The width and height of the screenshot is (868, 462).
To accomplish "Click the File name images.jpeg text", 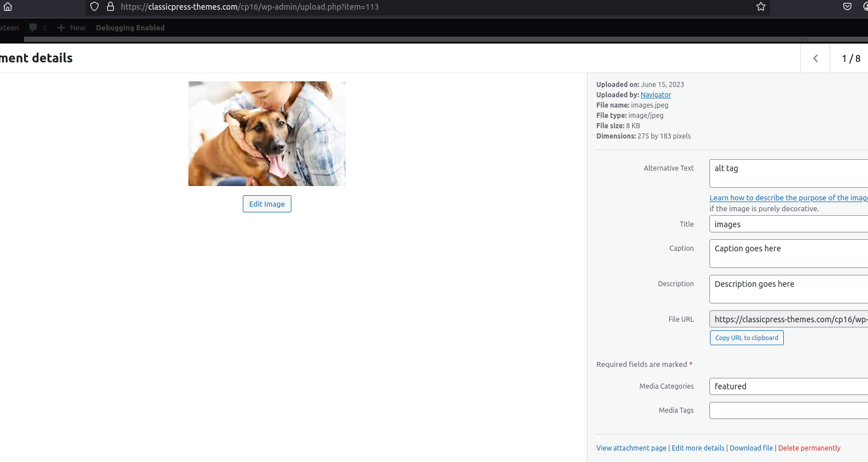I will click(632, 105).
